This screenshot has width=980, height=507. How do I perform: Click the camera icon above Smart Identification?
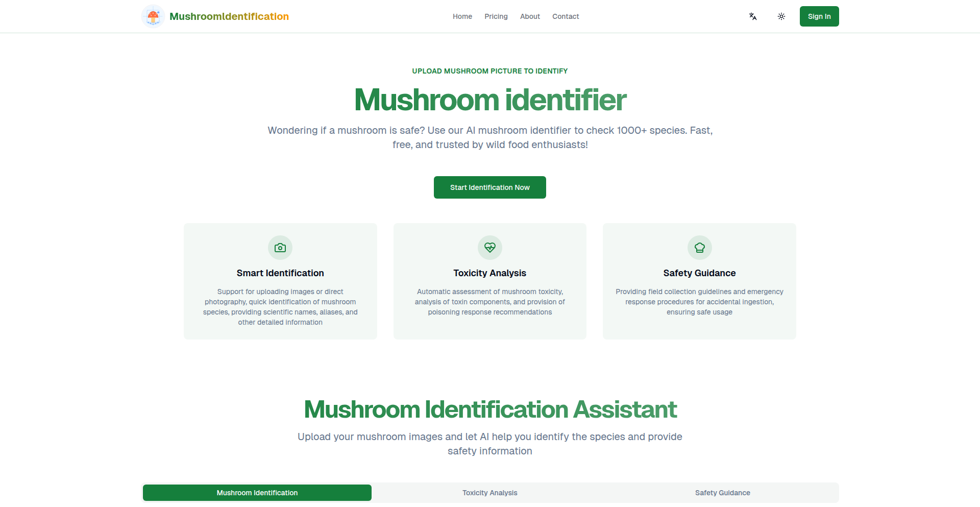pos(280,248)
